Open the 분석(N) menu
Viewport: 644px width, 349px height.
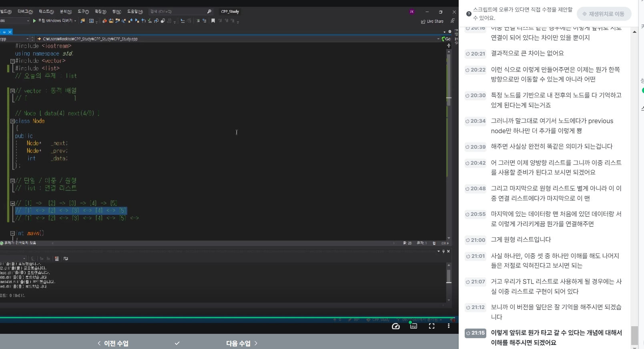[66, 12]
